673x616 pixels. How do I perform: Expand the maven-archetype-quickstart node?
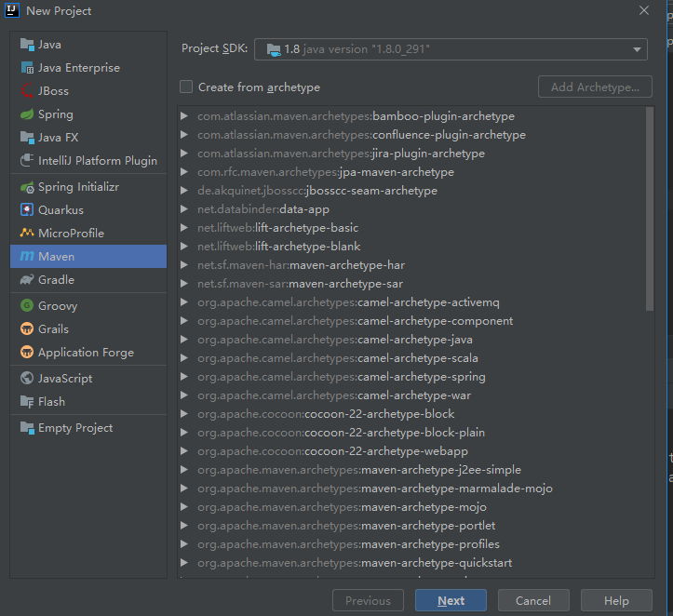(x=184, y=563)
